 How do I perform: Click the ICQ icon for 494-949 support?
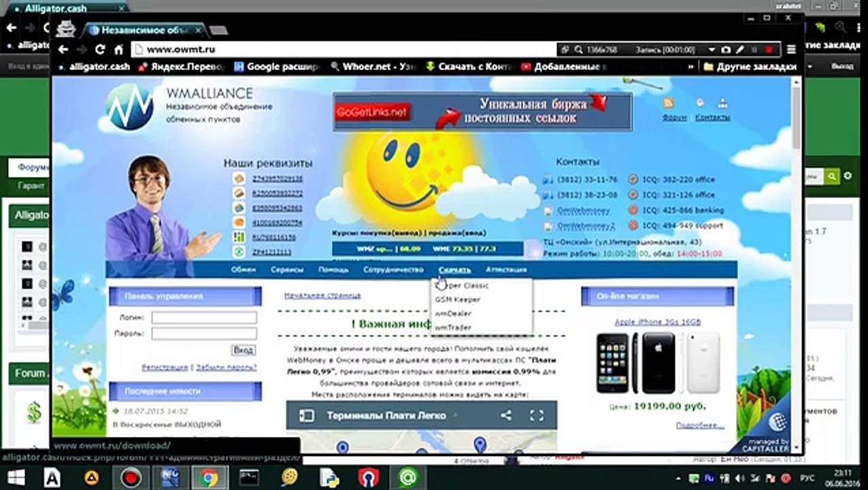coord(633,225)
